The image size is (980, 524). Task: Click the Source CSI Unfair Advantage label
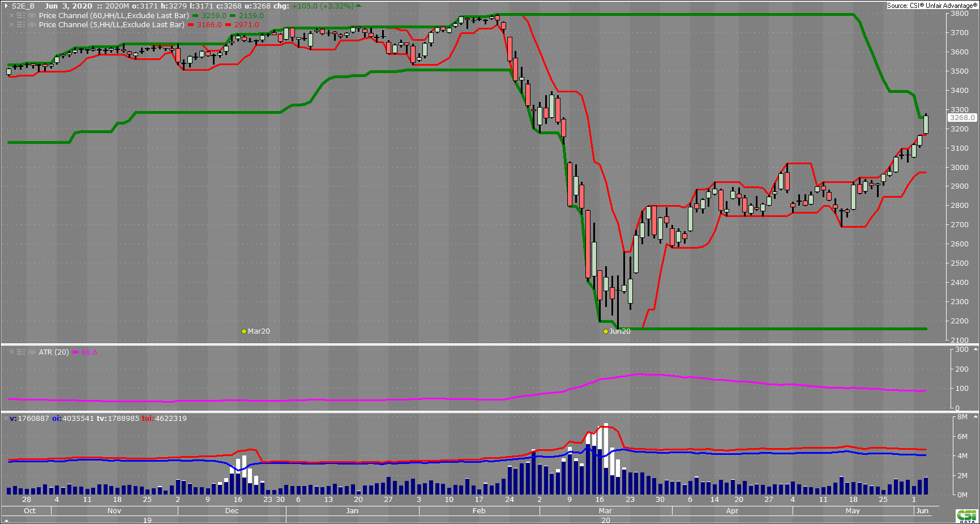point(932,6)
